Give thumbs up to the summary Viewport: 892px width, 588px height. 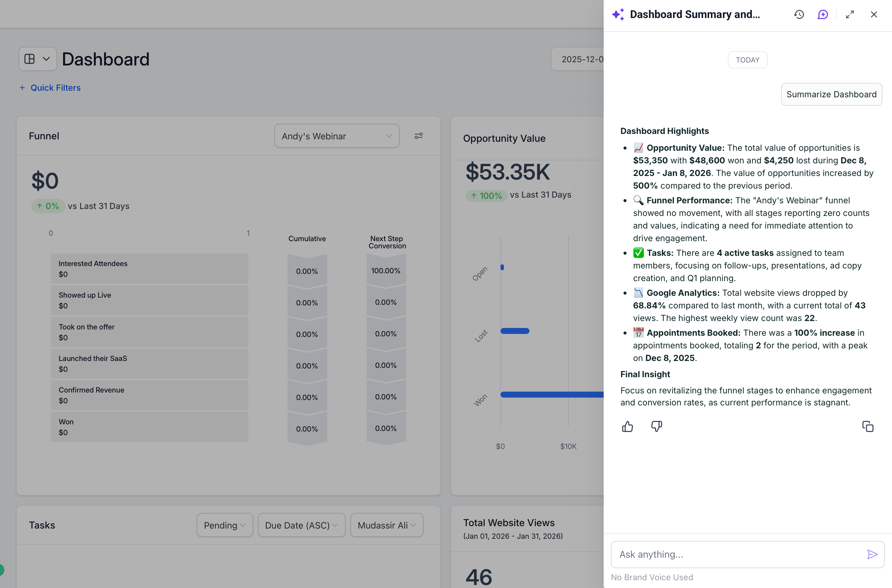[627, 426]
